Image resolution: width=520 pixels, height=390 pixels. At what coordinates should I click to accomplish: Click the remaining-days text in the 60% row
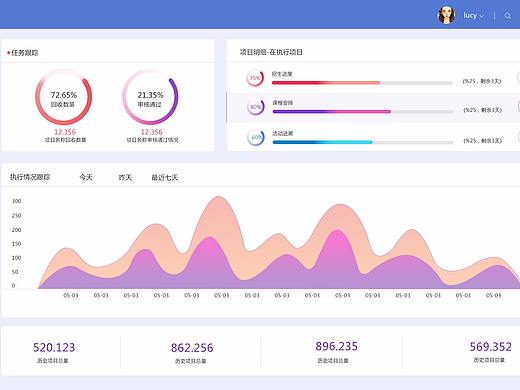(x=483, y=141)
